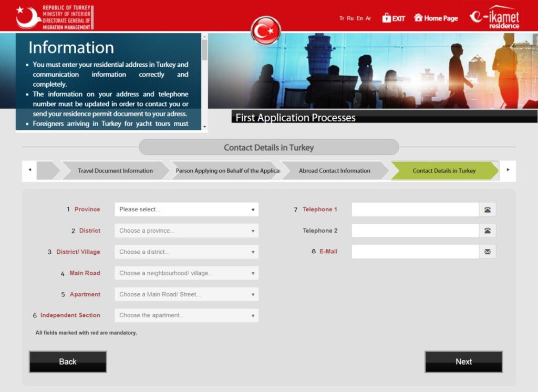Screen dimensions: 538x392
Task: Select the Abroad Contact Information step
Action: point(335,171)
